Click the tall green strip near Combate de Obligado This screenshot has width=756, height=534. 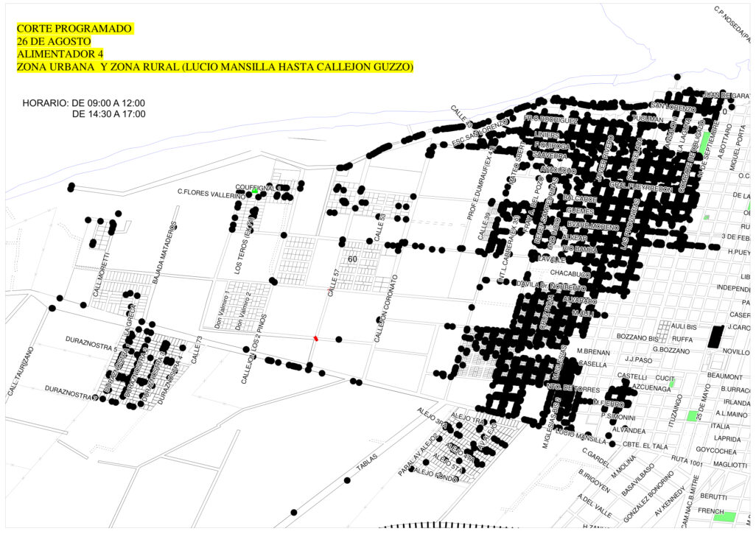pos(704,144)
